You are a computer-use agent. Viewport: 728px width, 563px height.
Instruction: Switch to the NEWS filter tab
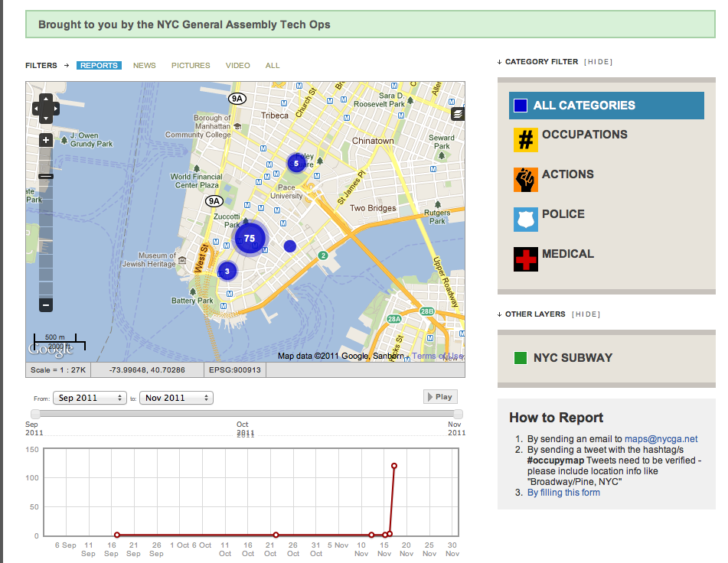(144, 66)
